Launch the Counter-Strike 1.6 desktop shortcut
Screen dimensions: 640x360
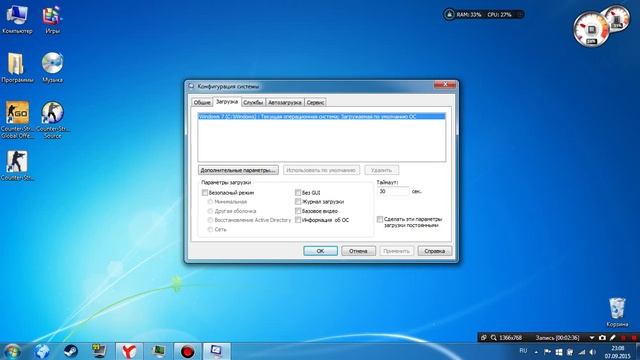[17, 166]
